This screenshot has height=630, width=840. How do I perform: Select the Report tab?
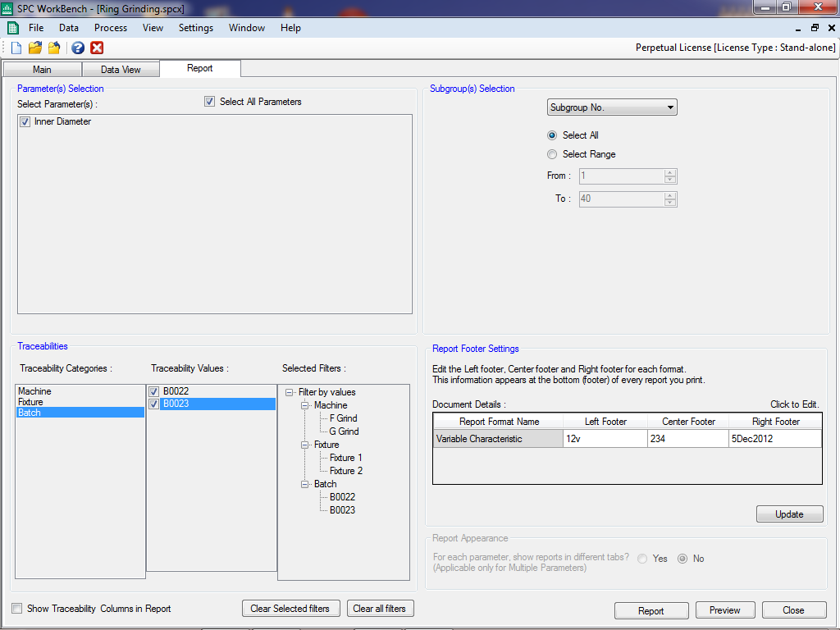(x=200, y=68)
